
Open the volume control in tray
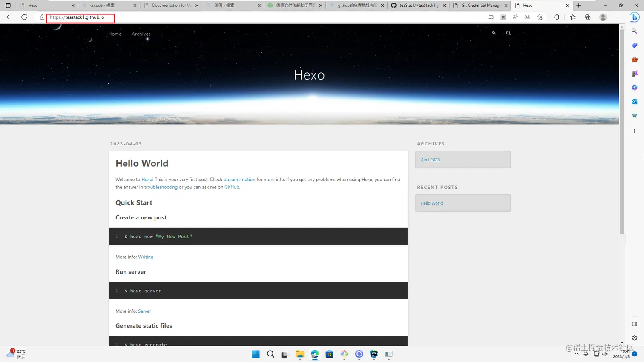(x=605, y=354)
